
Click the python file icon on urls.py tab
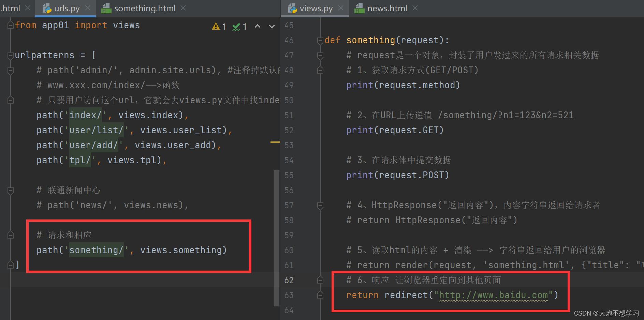[47, 8]
